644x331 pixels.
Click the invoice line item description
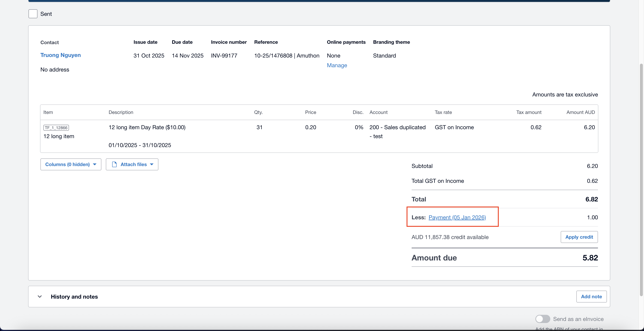click(147, 127)
